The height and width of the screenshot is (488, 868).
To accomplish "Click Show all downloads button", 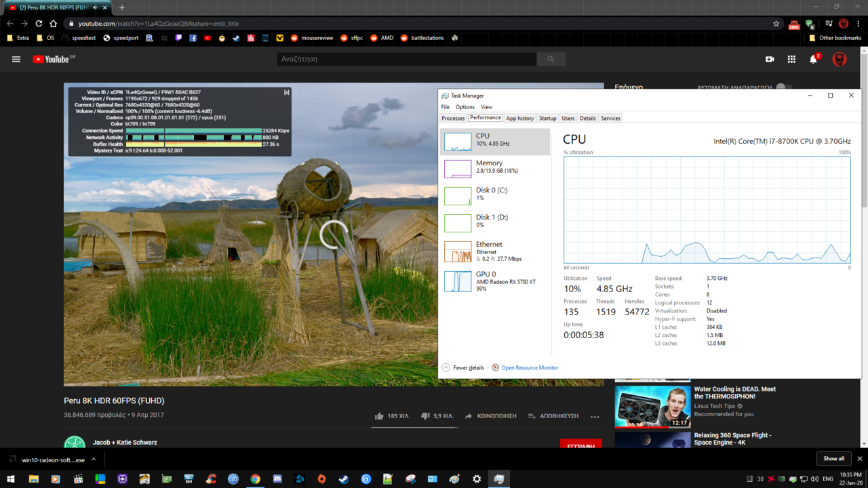I will click(833, 459).
